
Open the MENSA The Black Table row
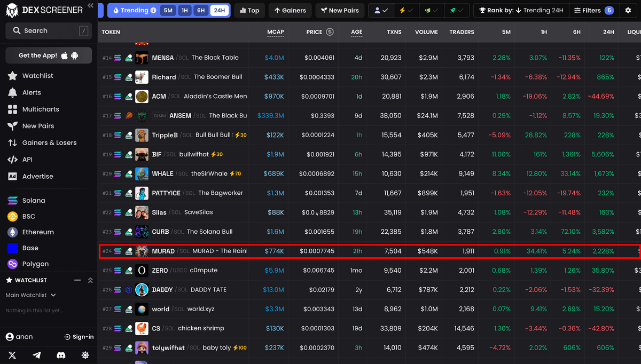tap(369, 58)
